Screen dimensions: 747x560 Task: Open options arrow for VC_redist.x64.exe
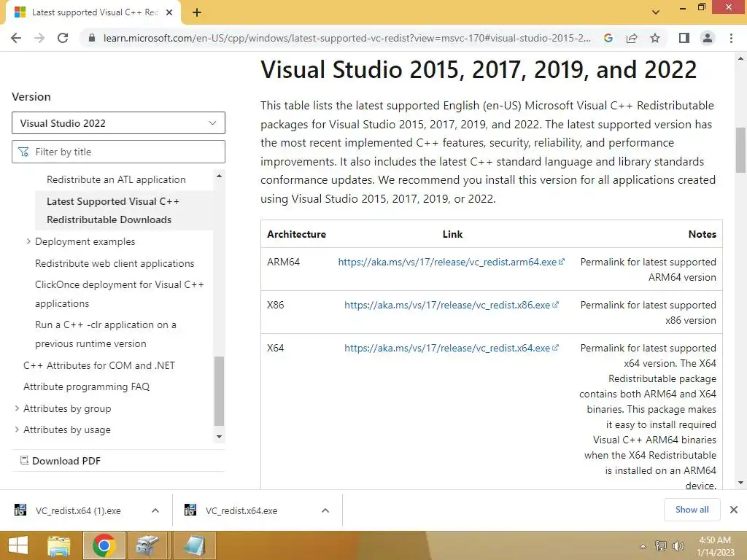tap(325, 510)
